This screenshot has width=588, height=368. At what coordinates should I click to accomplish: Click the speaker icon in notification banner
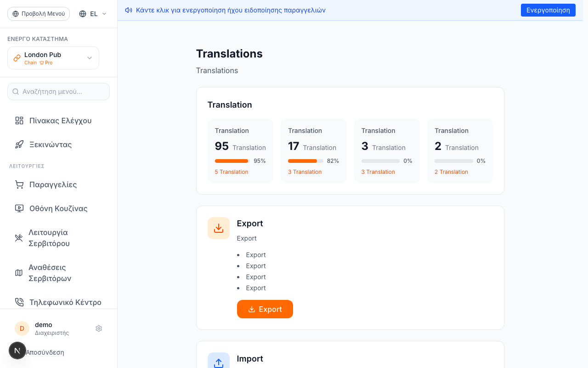(x=129, y=10)
